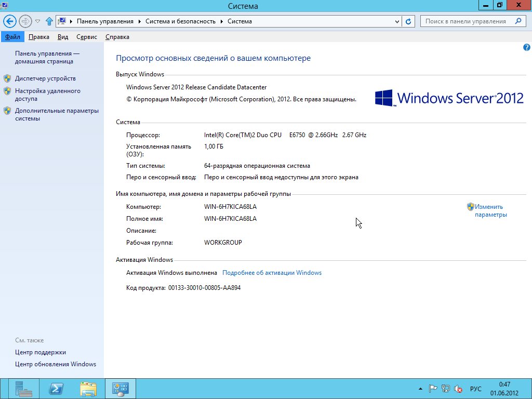Open Action Center flag tray icon
The width and height of the screenshot is (532, 399).
tap(433, 389)
